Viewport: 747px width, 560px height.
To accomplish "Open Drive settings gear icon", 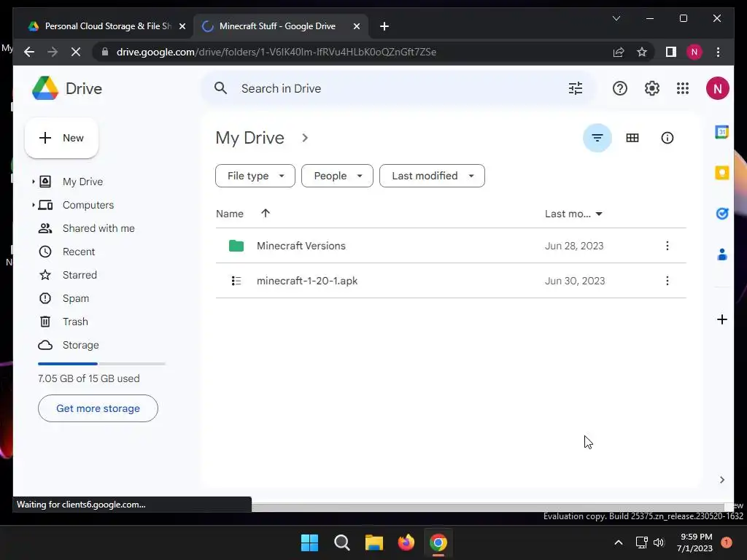I will point(651,88).
